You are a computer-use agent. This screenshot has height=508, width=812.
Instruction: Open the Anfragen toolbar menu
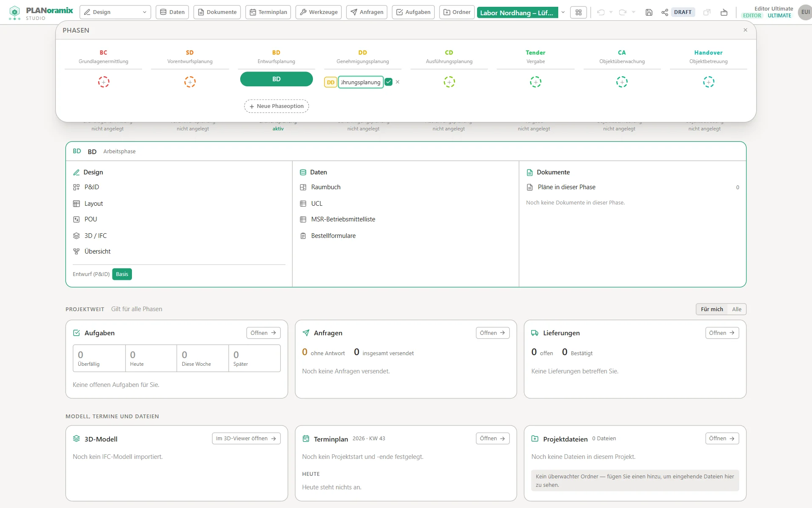point(367,12)
